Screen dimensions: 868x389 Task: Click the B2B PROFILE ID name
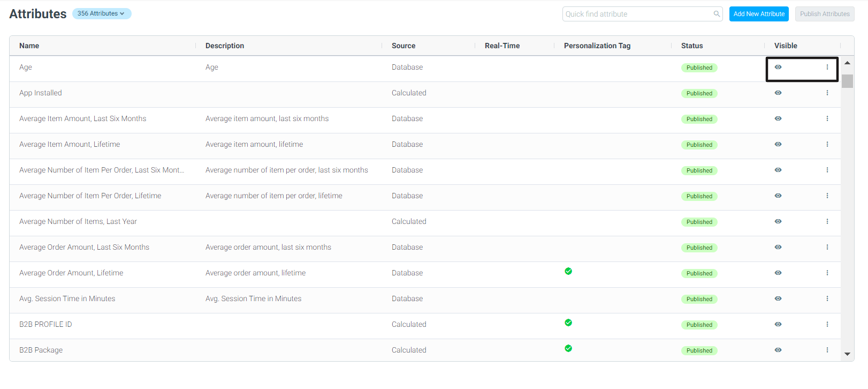tap(45, 324)
